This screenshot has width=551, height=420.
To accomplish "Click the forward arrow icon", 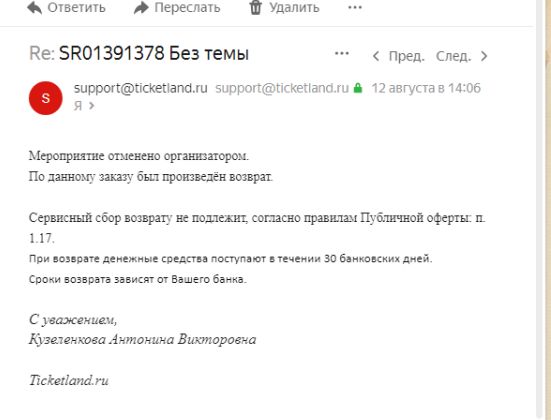I will point(141,7).
